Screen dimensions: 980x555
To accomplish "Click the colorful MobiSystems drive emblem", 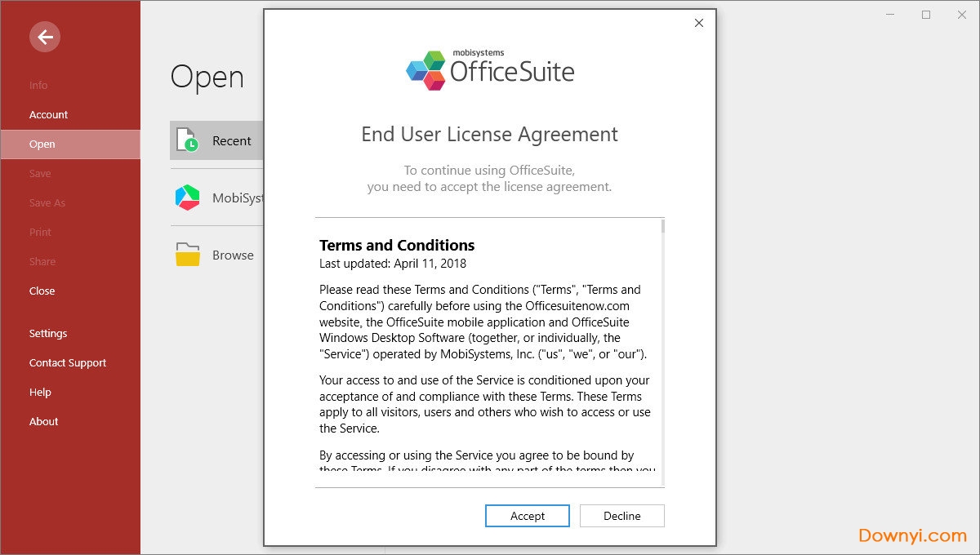I will click(186, 198).
